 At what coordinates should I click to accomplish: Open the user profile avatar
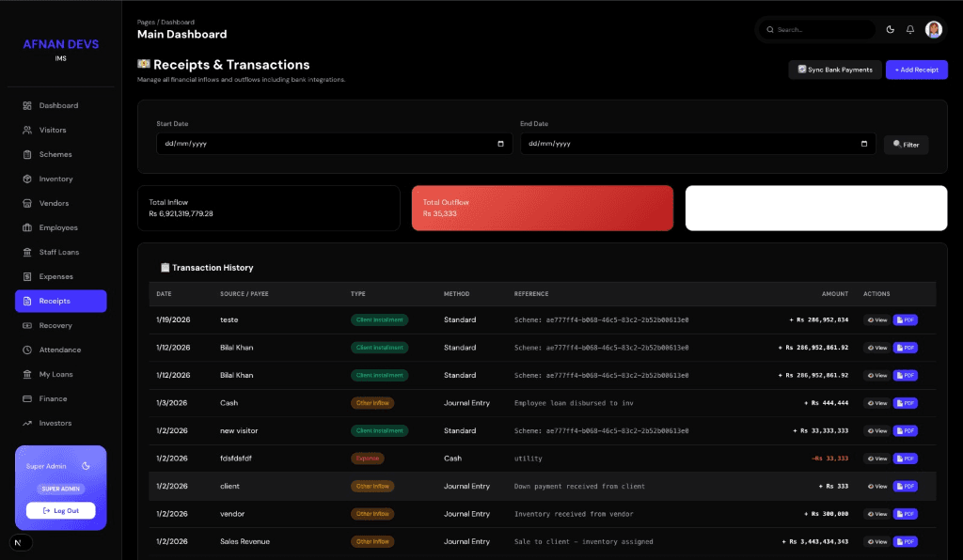(934, 29)
